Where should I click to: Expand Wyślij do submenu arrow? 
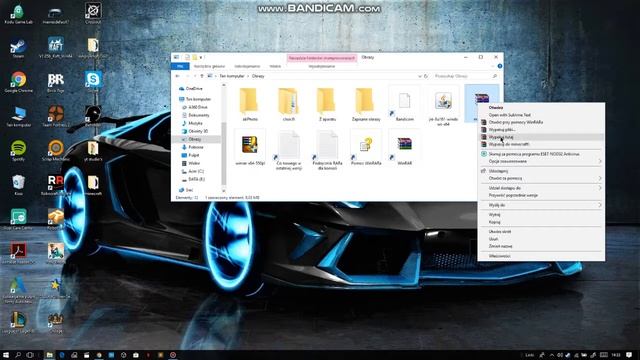tap(600, 205)
